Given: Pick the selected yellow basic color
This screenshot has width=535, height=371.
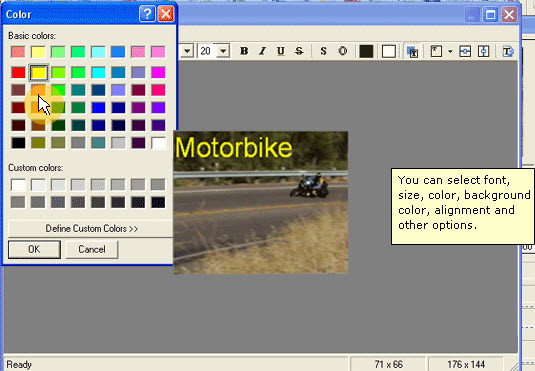Looking at the screenshot, I should (x=38, y=72).
